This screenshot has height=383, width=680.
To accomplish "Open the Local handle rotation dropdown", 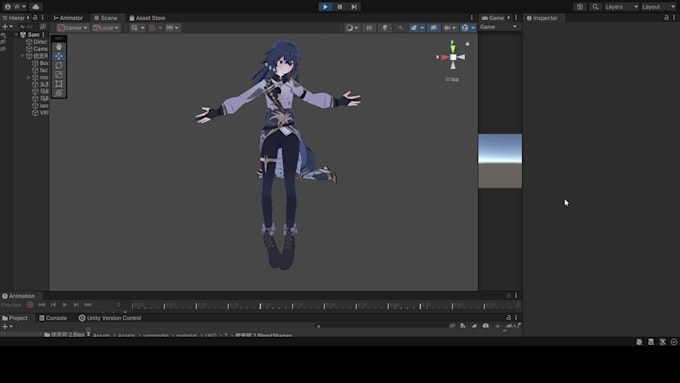I will click(x=106, y=28).
